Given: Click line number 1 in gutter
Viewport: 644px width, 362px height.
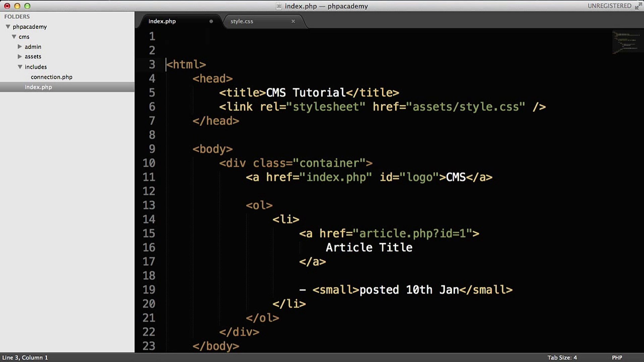Looking at the screenshot, I should 152,36.
